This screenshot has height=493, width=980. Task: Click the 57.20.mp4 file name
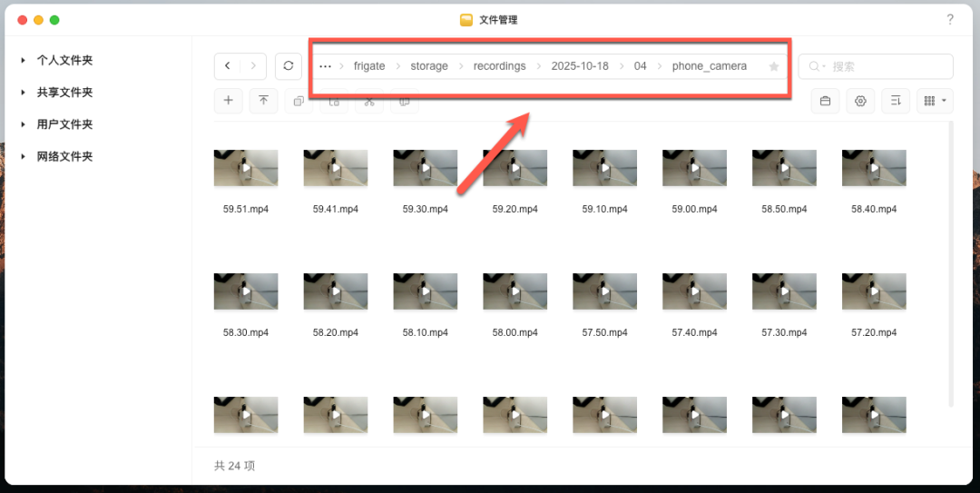(874, 332)
